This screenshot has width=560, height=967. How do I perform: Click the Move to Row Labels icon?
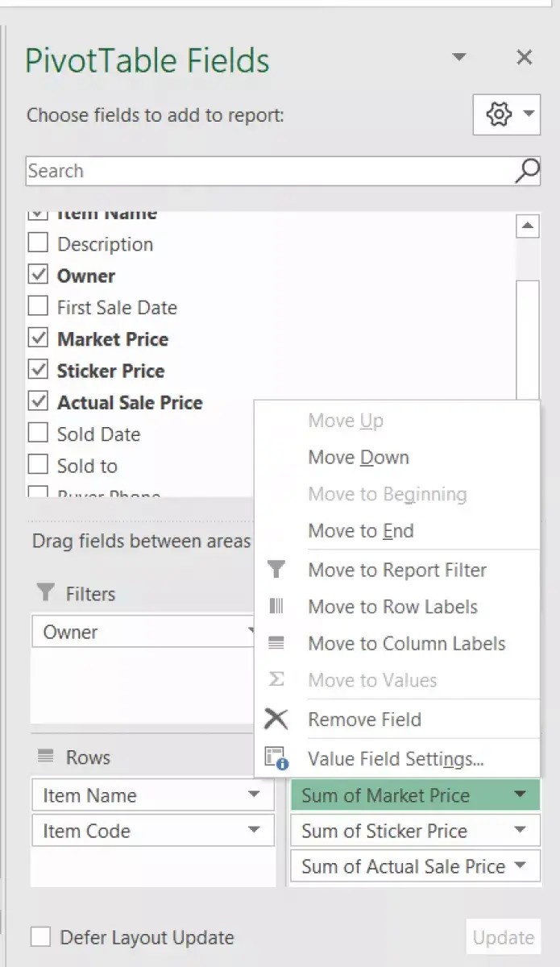tap(277, 607)
